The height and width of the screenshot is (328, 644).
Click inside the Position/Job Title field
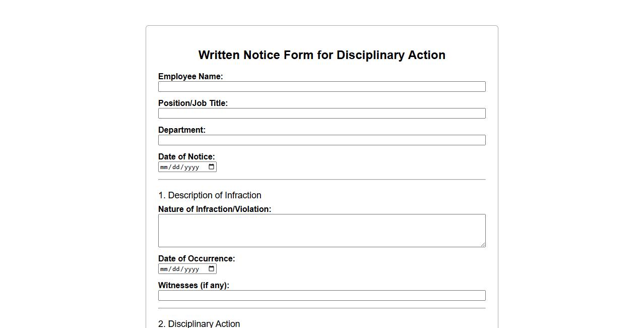[x=322, y=113]
